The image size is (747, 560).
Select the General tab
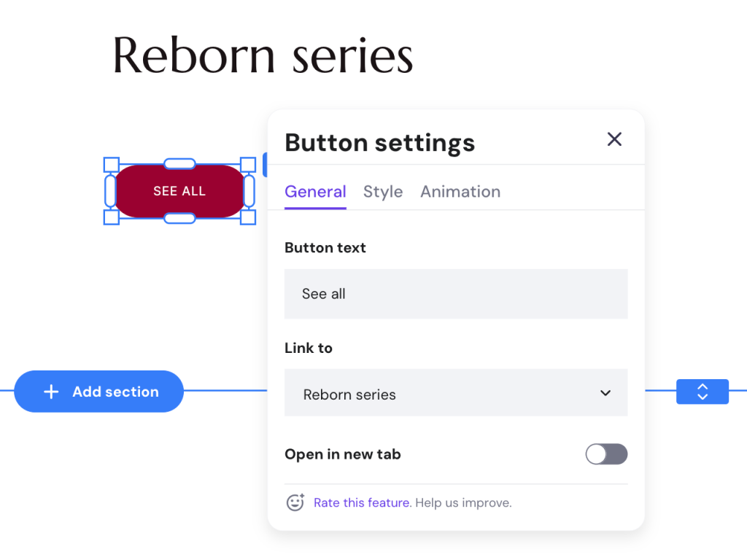click(x=315, y=192)
